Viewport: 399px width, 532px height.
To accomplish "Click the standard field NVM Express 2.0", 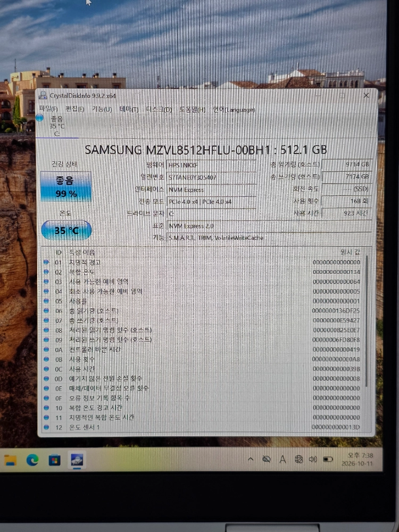I will pos(269,226).
